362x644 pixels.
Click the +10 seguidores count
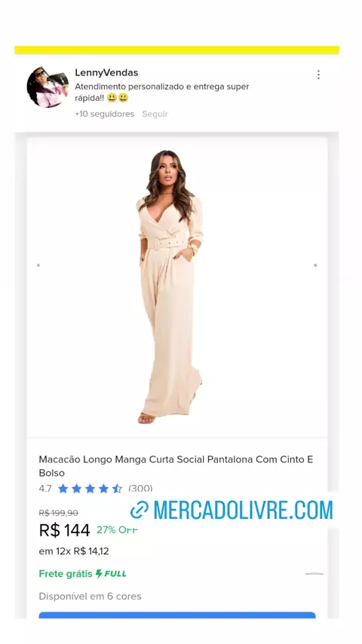pyautogui.click(x=104, y=114)
